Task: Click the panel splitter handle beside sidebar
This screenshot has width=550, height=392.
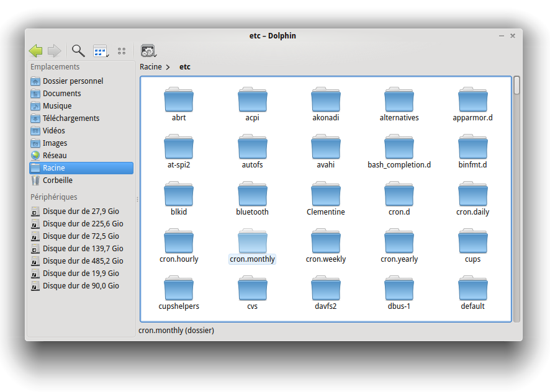Action: (137, 199)
